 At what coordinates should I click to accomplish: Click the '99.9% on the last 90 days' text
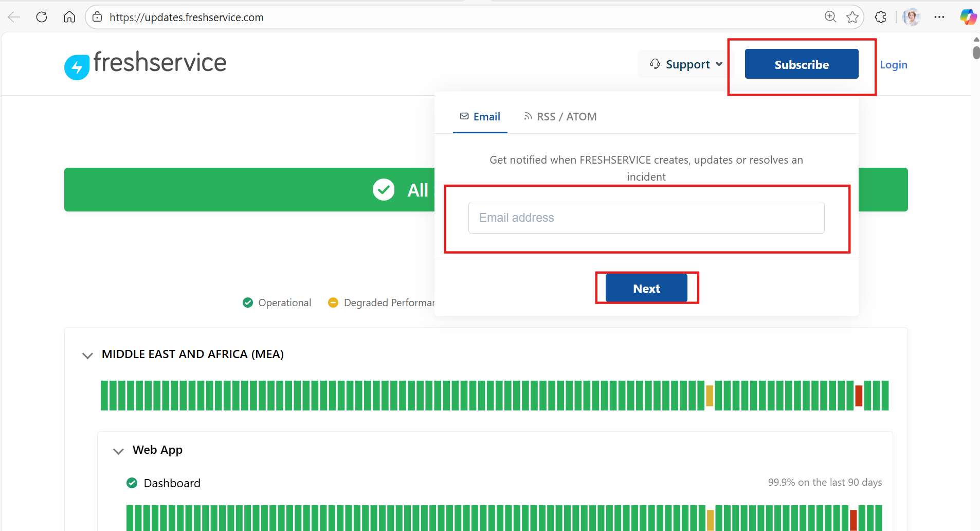[825, 482]
